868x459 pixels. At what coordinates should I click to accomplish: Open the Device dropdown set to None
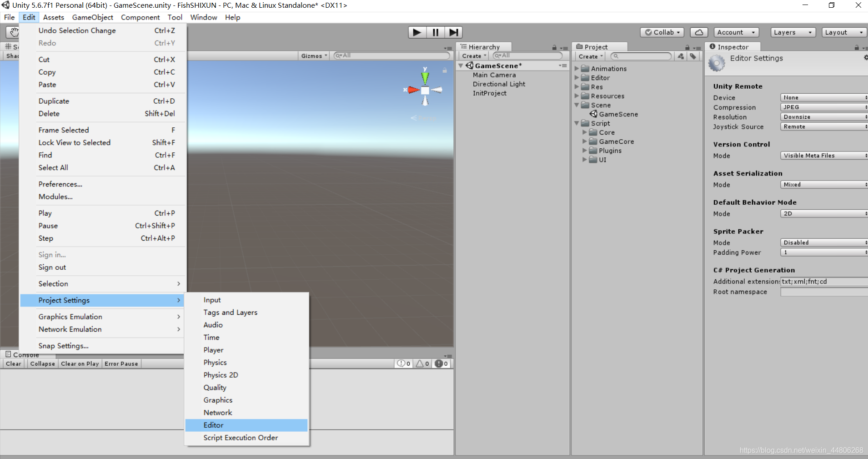point(824,97)
